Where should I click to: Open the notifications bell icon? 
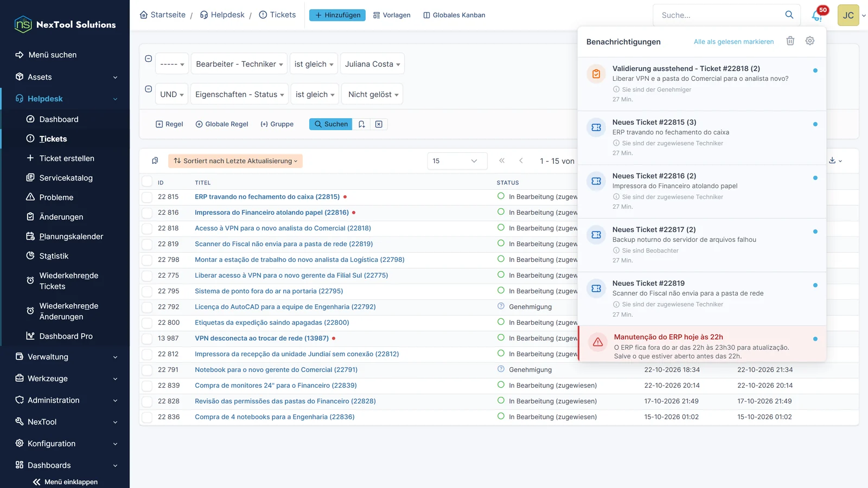pyautogui.click(x=817, y=16)
